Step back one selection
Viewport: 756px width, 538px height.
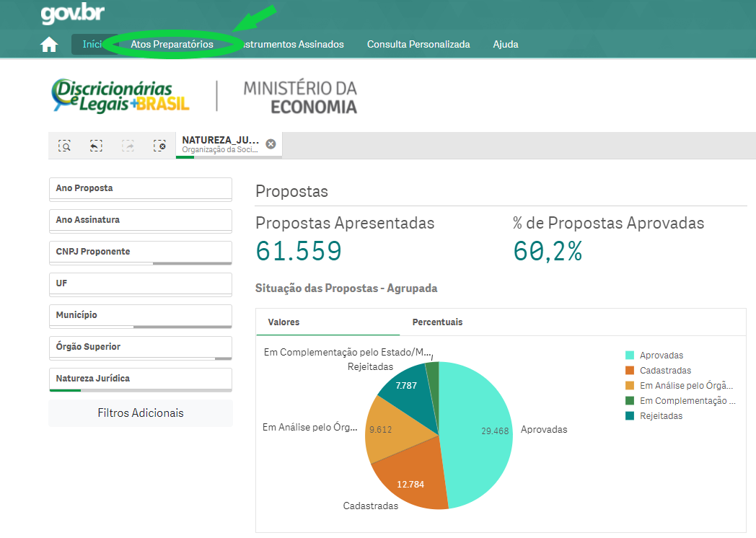coord(96,146)
